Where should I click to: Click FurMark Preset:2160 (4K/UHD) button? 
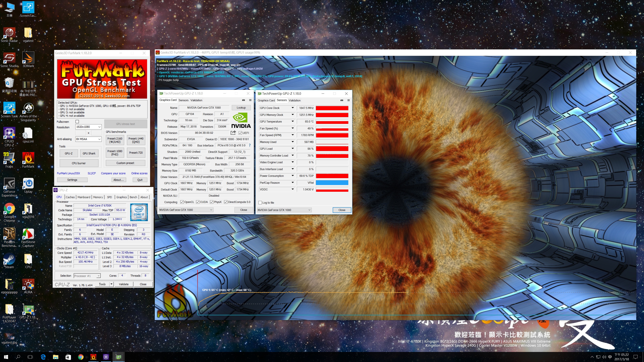(x=115, y=140)
